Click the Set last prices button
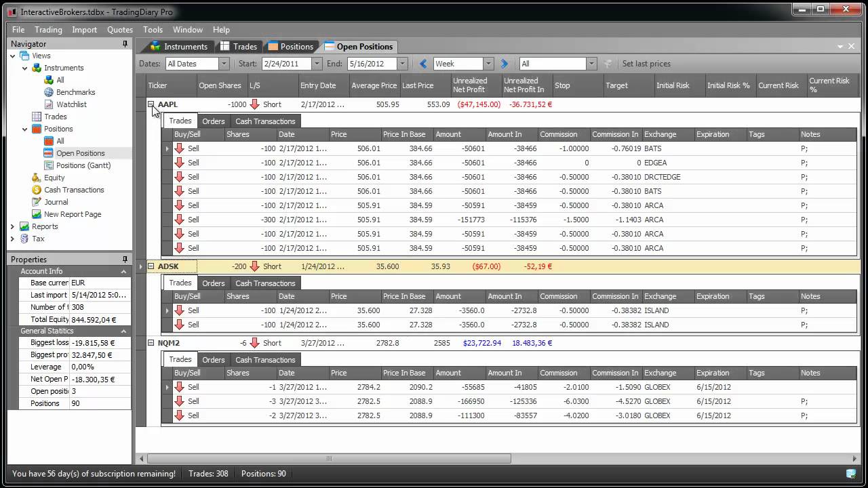868x488 pixels. tap(646, 64)
